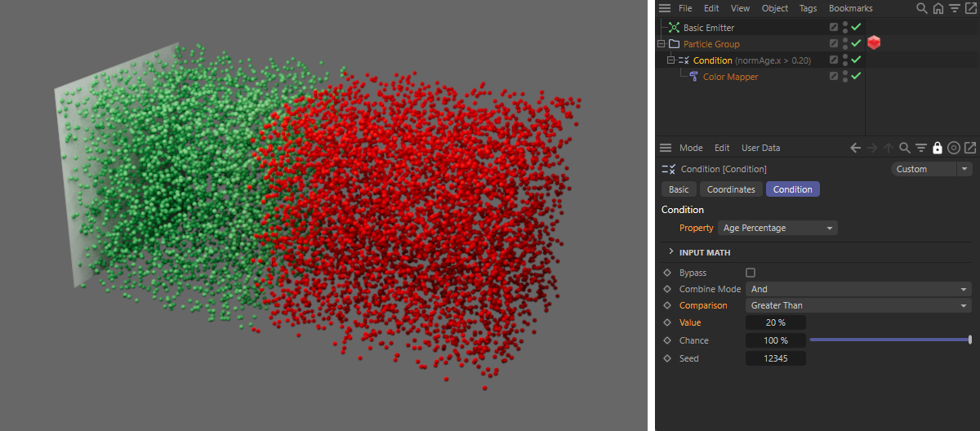
Task: Click the keyframe diamond next to Bypass
Action: (667, 273)
